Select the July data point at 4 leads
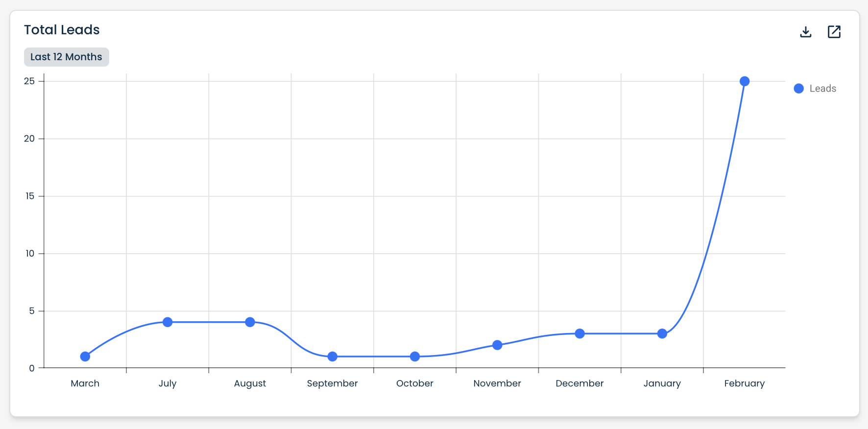Viewport: 868px width, 429px height. (168, 322)
